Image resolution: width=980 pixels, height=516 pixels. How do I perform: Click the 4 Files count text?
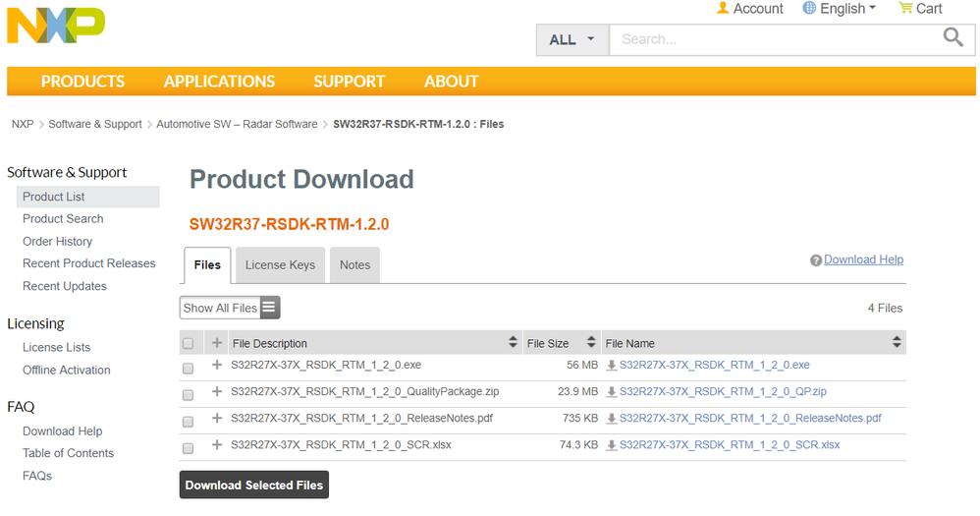[x=885, y=308]
